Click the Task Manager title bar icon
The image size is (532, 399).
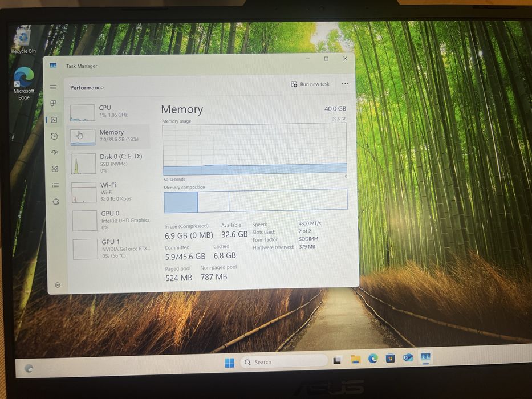pyautogui.click(x=53, y=66)
